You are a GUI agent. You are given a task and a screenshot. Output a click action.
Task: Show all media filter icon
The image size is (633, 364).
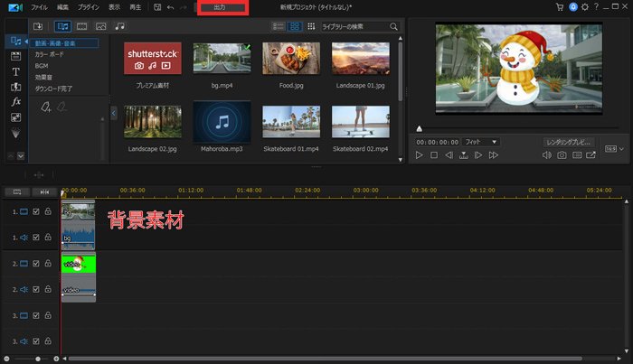click(x=63, y=26)
